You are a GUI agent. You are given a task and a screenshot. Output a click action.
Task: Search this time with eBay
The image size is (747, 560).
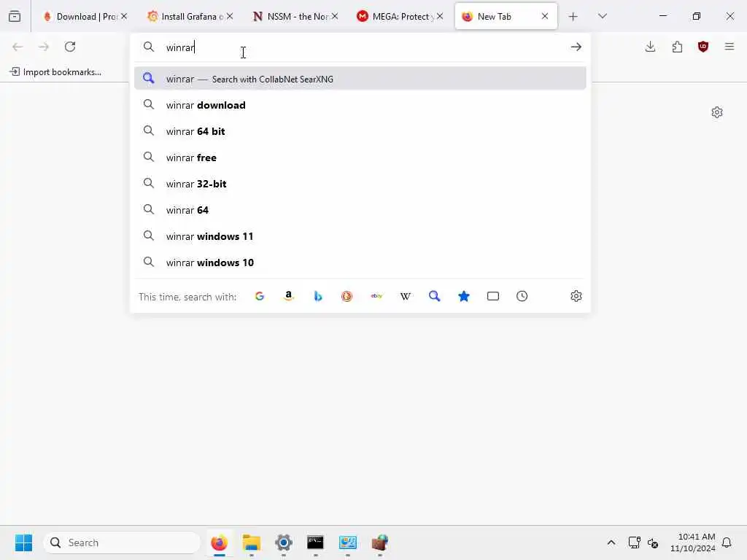pyautogui.click(x=376, y=296)
